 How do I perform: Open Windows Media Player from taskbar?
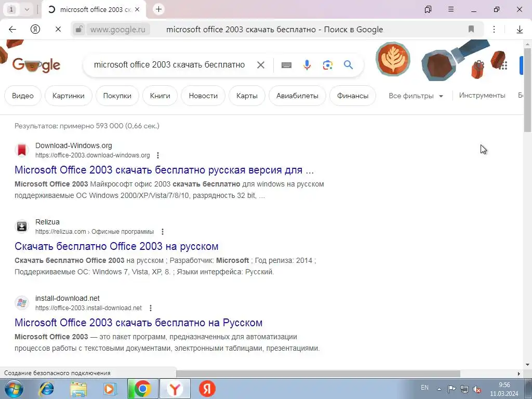[110, 389]
